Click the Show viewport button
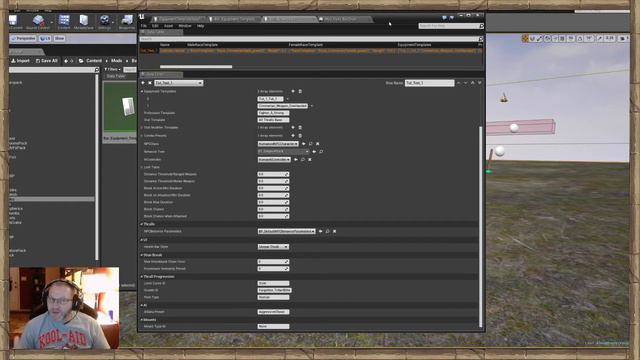Image resolution: width=640 pixels, height=360 pixels. (x=60, y=38)
